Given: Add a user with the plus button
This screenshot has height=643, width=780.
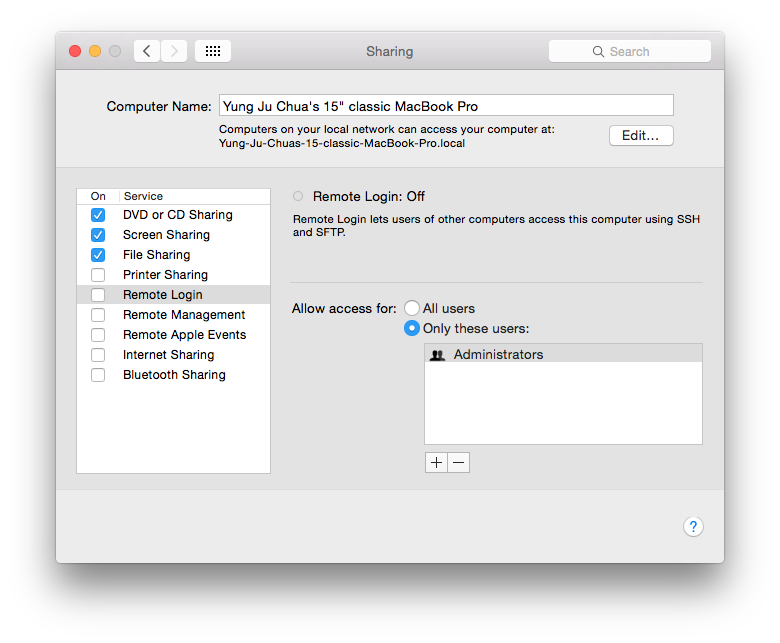Looking at the screenshot, I should point(436,462).
